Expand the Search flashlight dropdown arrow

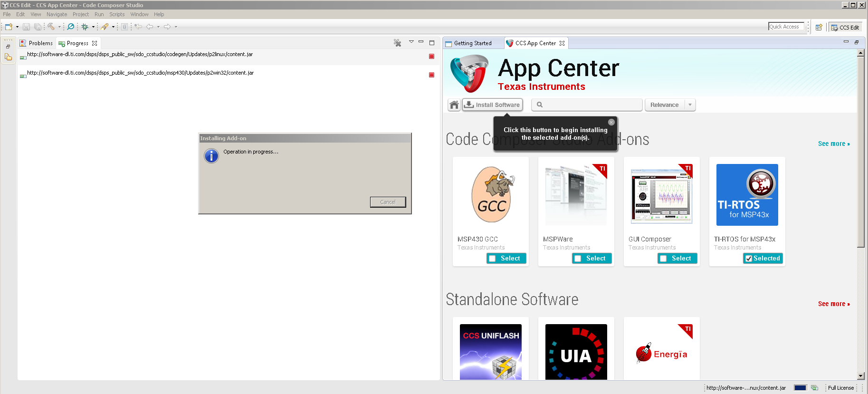click(113, 27)
